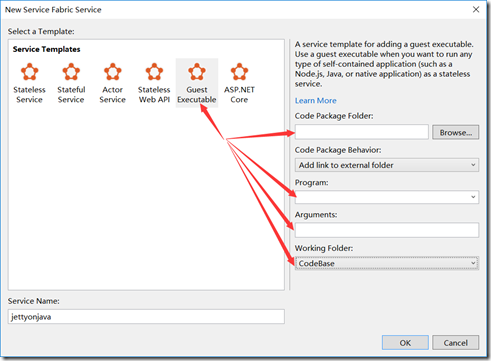Click the Service Name field containing jettyonjava
Viewport: 491px width, 361px height.
146,317
